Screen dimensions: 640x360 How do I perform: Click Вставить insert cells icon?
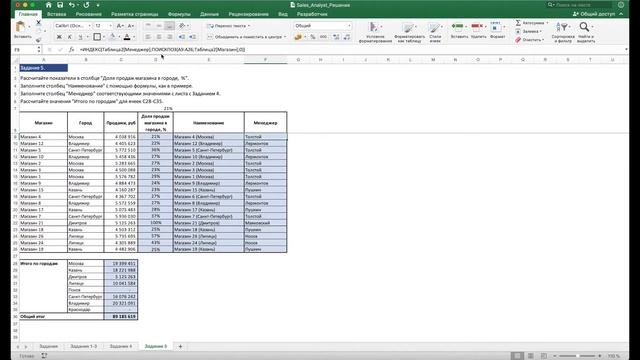(459, 31)
